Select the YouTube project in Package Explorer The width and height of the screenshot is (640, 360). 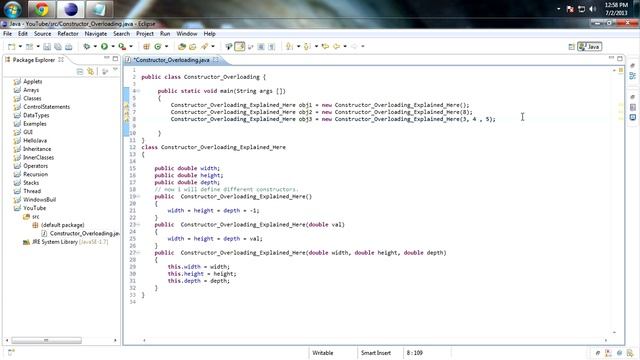point(34,208)
